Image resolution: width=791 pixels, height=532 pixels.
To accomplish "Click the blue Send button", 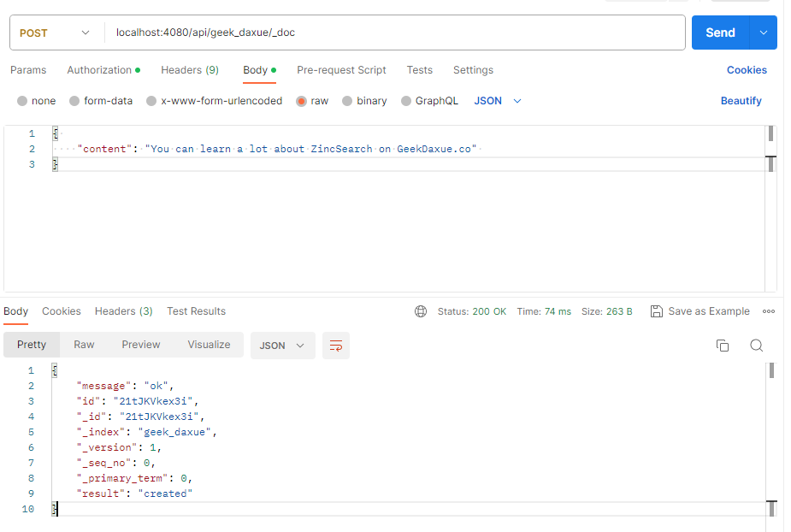I will coord(720,33).
